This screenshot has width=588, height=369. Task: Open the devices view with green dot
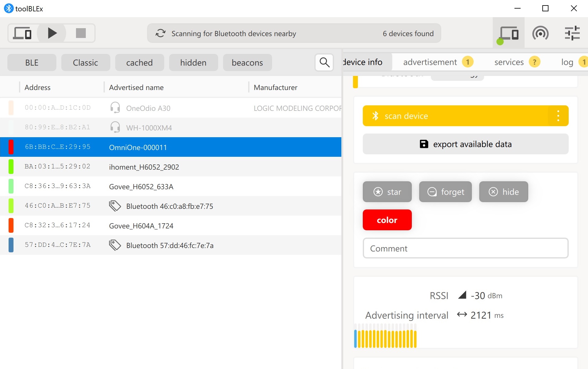(x=508, y=33)
